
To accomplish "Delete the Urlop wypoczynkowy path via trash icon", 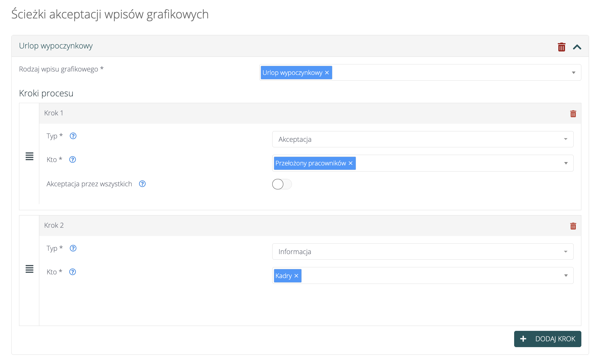I will click(x=561, y=47).
